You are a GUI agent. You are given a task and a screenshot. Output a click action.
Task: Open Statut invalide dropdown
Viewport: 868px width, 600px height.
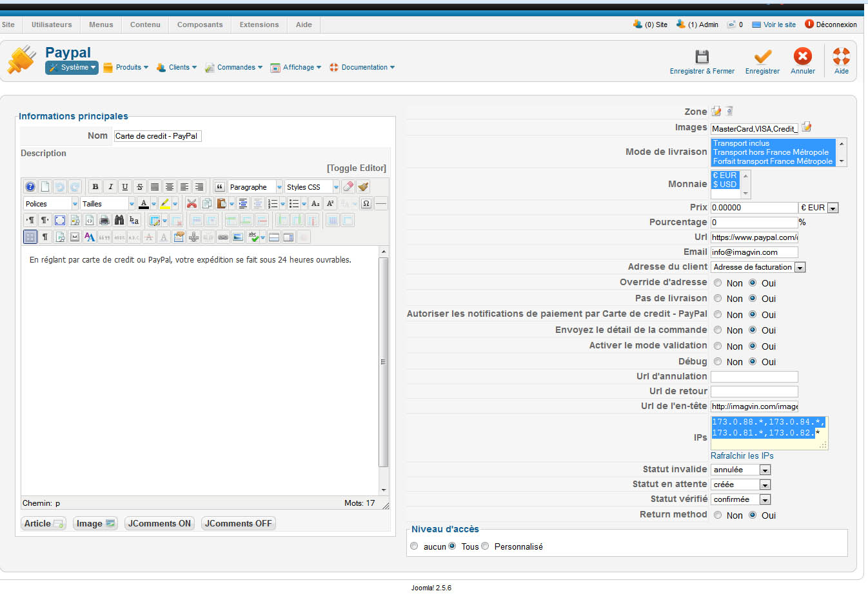click(x=740, y=470)
